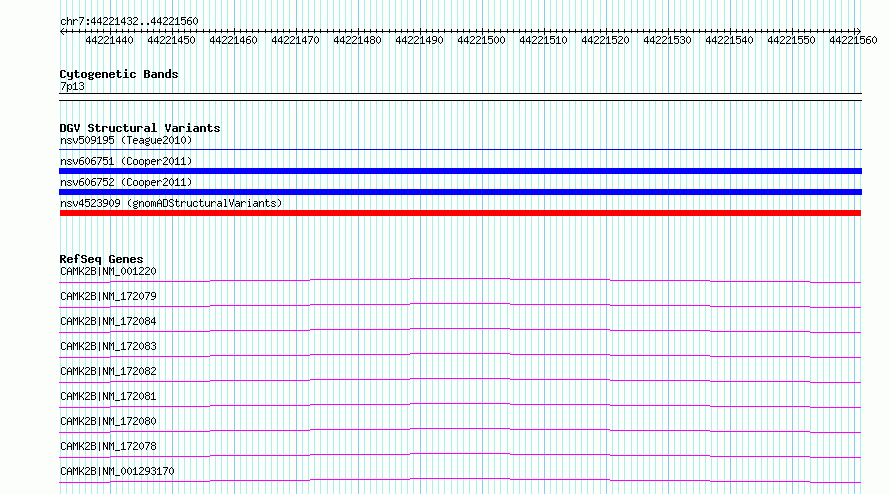Click ruler position 44221520

tap(606, 40)
